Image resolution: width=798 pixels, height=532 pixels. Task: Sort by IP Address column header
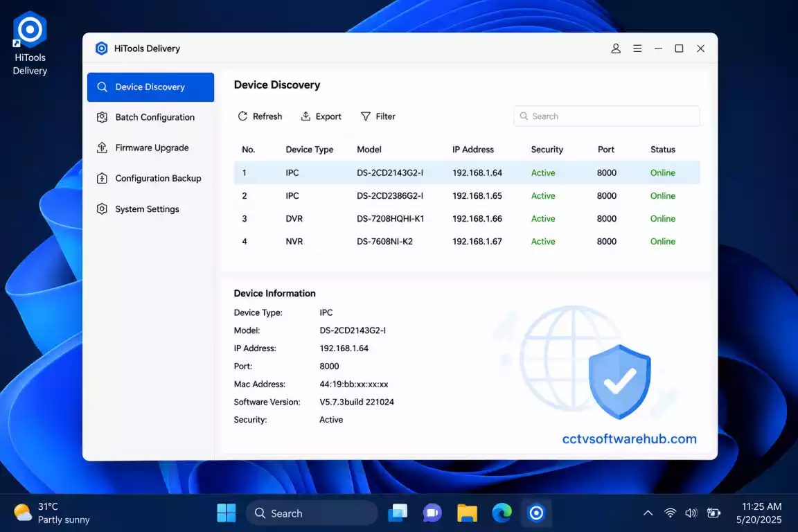[473, 149]
